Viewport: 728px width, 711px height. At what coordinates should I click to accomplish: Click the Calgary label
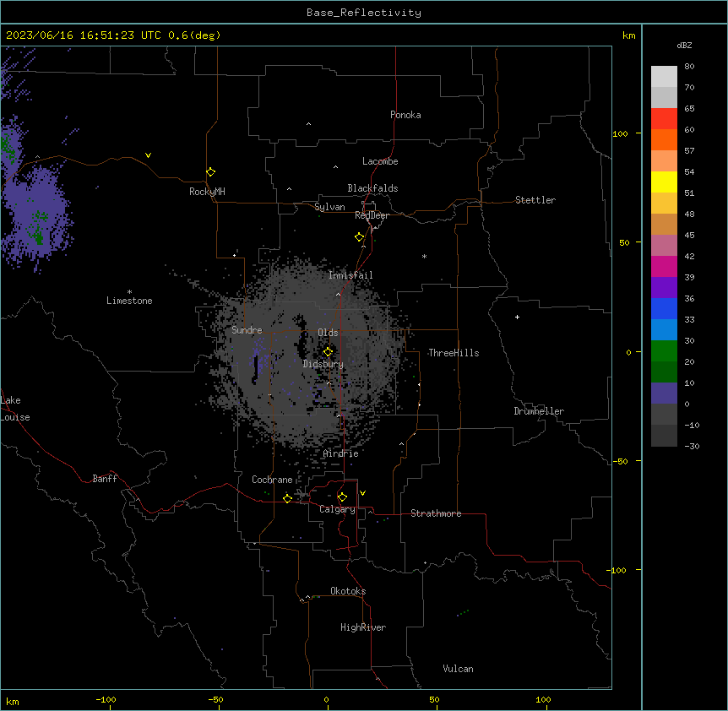pos(338,509)
